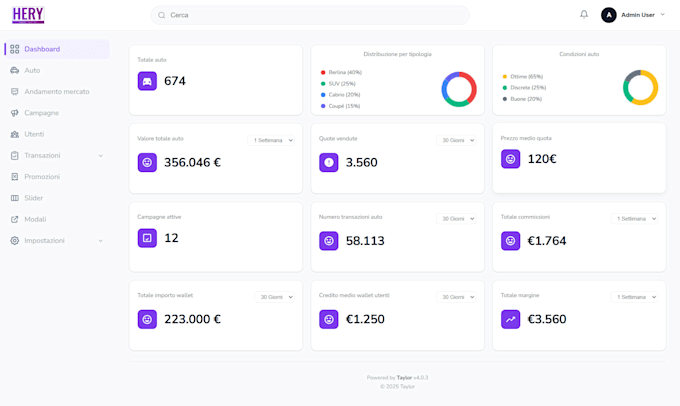Viewport: 680px width, 406px height.
Task: Click the Distribuzione per tipologia donut chart
Action: point(459,89)
